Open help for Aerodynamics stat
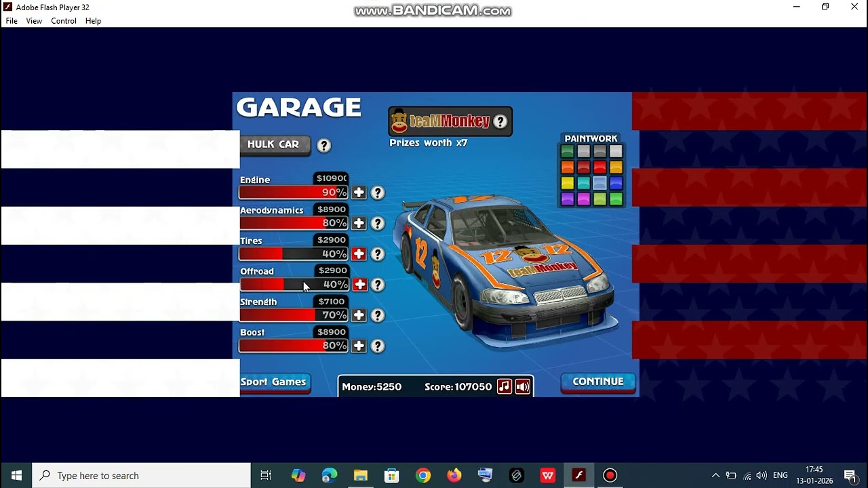868x488 pixels. click(x=378, y=224)
